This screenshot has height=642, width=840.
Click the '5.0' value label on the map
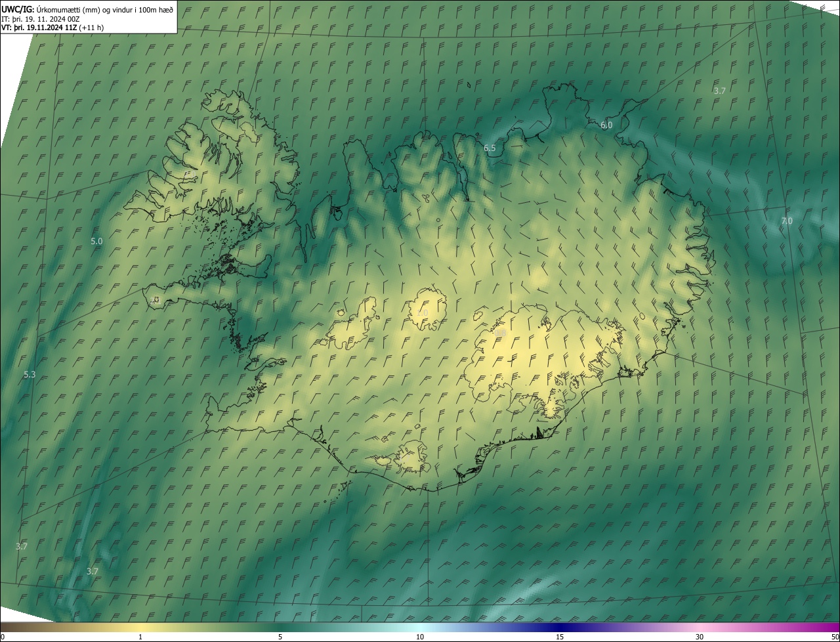coord(96,241)
